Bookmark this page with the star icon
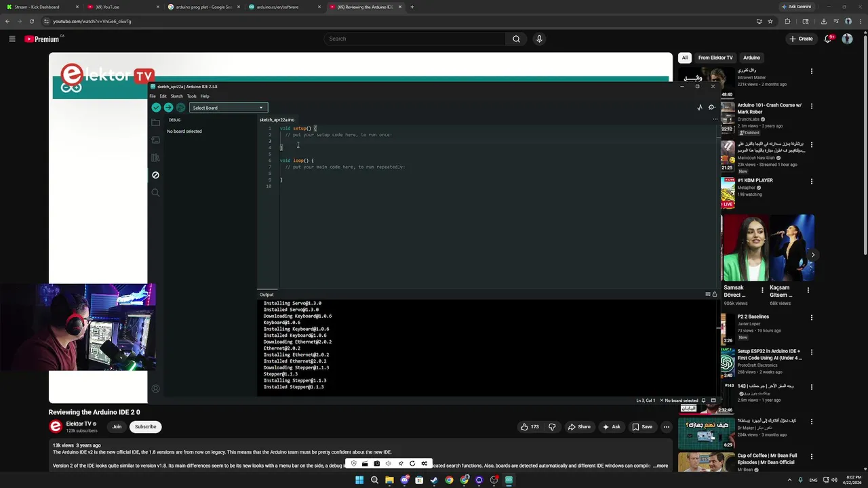This screenshot has width=868, height=488. pyautogui.click(x=770, y=21)
